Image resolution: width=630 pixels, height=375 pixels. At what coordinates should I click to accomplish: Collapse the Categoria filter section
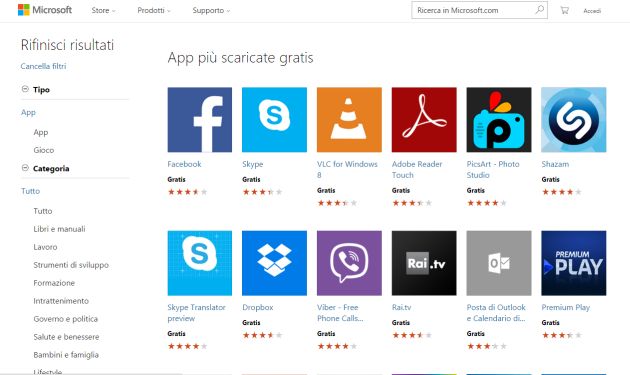[25, 168]
